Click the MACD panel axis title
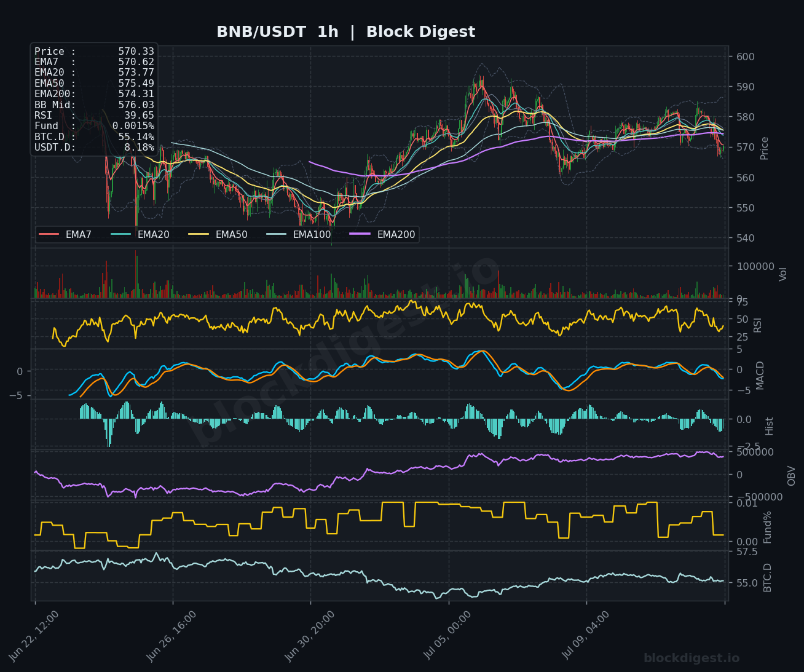The image size is (804, 672). [x=760, y=375]
